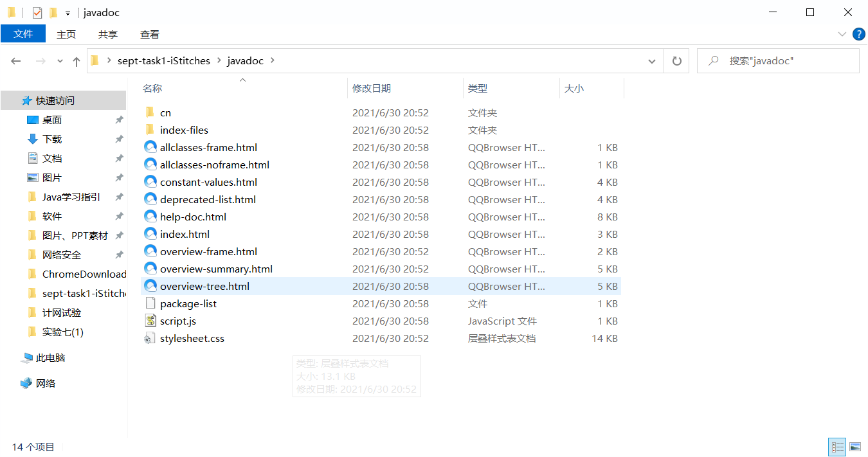Screen dimensions: 868x457
Task: Go up one folder level
Action: pyautogui.click(x=77, y=61)
